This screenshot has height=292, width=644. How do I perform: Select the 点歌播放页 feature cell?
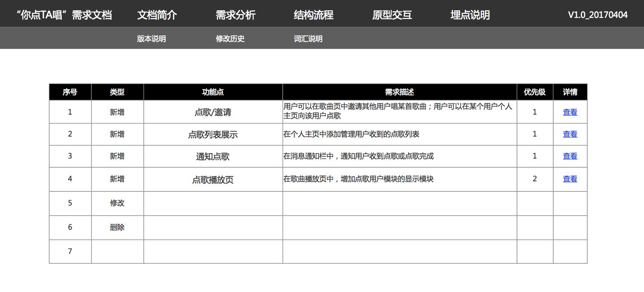[x=213, y=180]
